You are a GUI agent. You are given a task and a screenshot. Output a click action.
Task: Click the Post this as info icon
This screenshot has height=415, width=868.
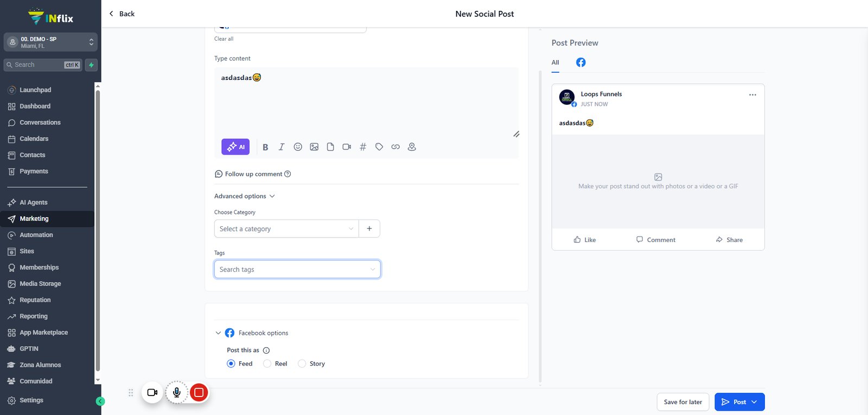tap(266, 350)
